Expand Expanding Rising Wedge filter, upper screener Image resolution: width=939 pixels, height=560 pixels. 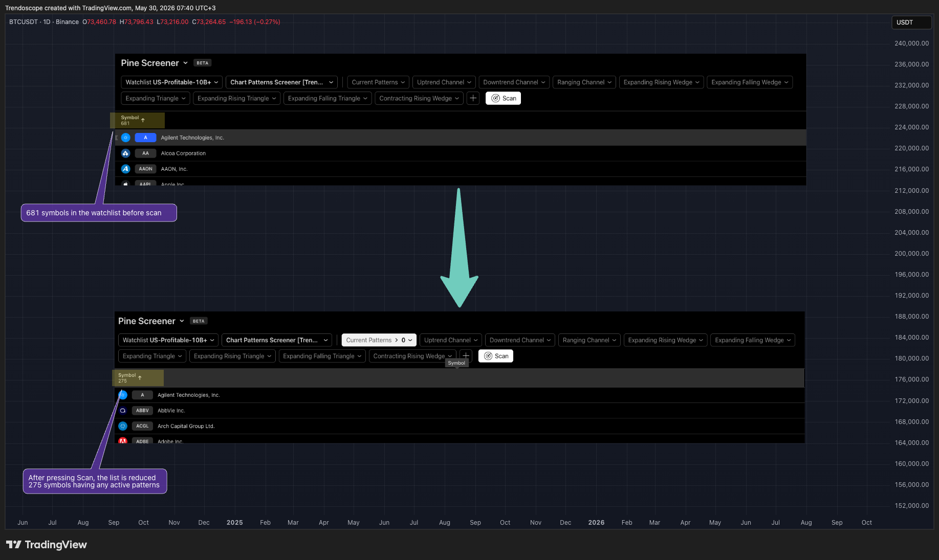click(661, 82)
